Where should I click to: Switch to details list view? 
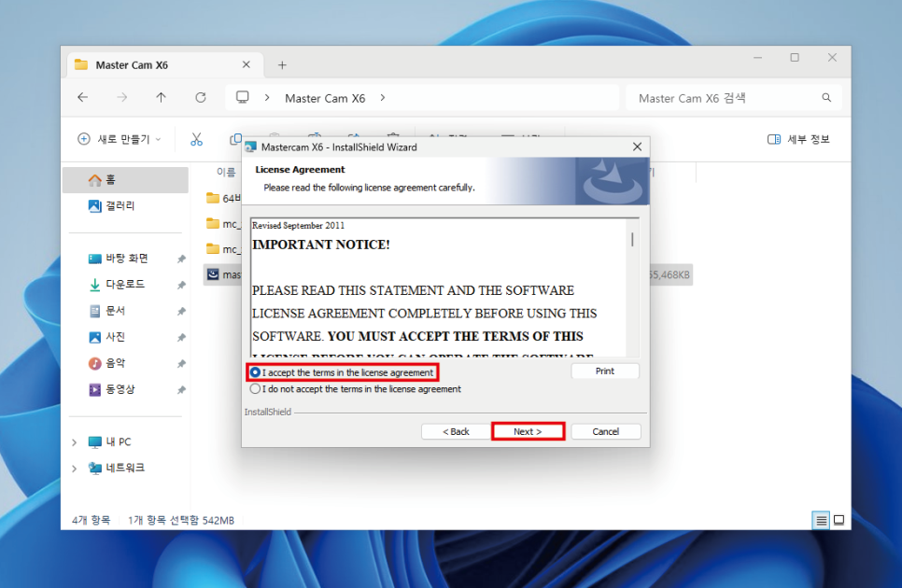click(821, 520)
